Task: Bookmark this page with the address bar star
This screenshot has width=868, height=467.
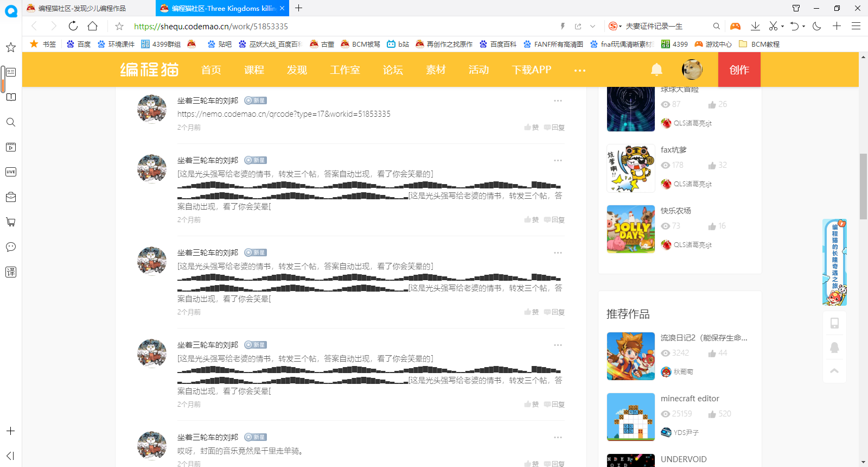Action: coord(119,26)
